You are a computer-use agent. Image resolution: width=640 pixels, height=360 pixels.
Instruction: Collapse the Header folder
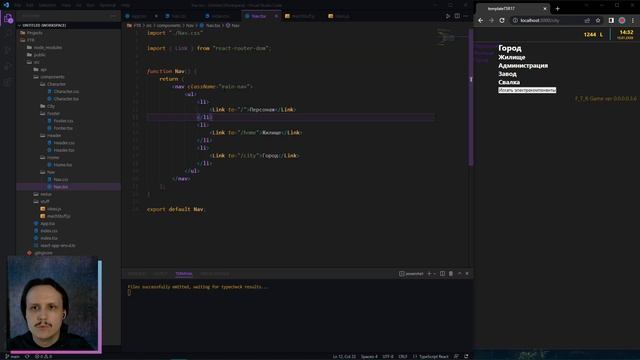(51, 136)
